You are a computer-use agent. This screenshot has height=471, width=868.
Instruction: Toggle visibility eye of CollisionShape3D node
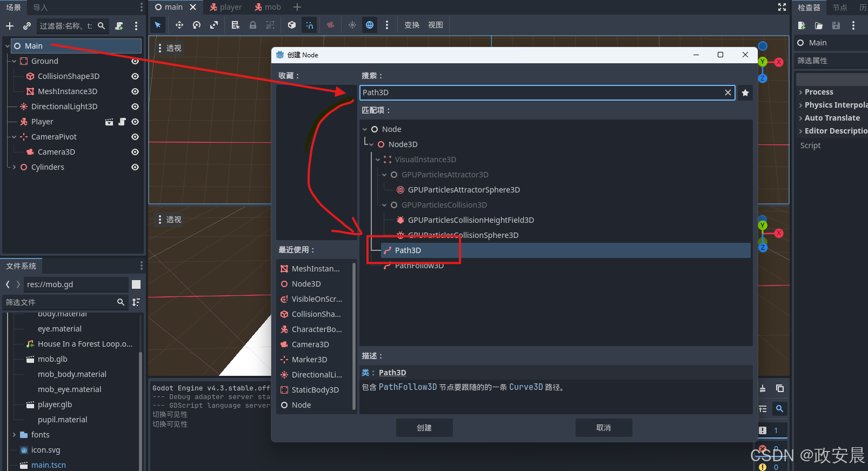(135, 76)
